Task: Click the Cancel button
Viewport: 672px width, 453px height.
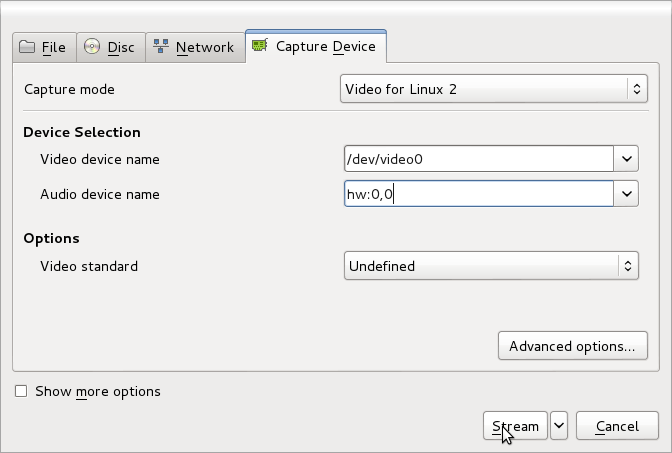Action: 617,426
